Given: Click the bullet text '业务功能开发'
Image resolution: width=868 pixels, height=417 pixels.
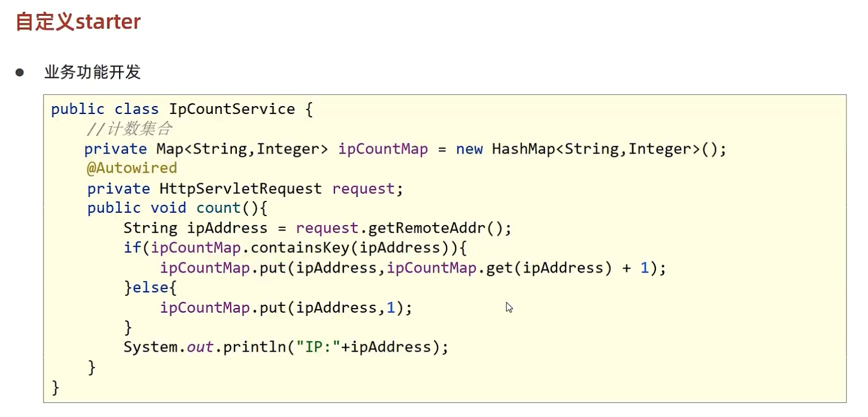Looking at the screenshot, I should click(x=92, y=72).
